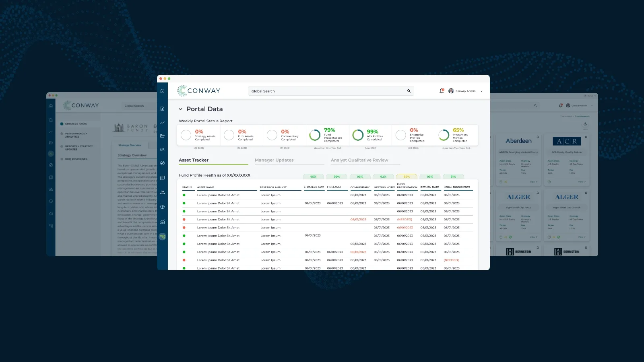Click the highlighted green hierarchy sidebar icon

pos(162,237)
